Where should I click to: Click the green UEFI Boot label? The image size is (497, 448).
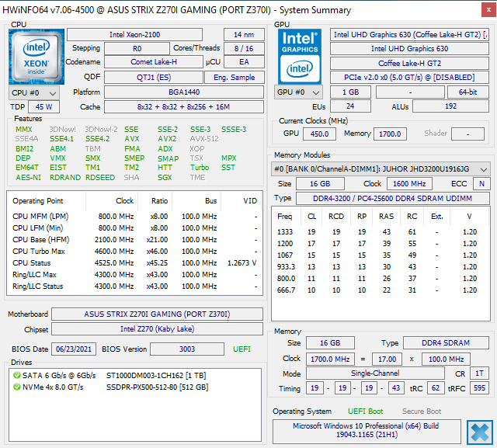[x=366, y=412]
